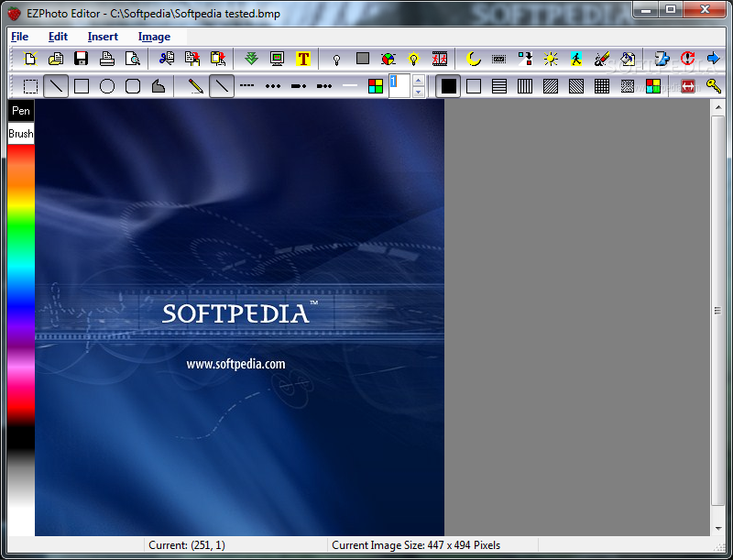Open an image file using folder icon
733x560 pixels.
click(56, 59)
